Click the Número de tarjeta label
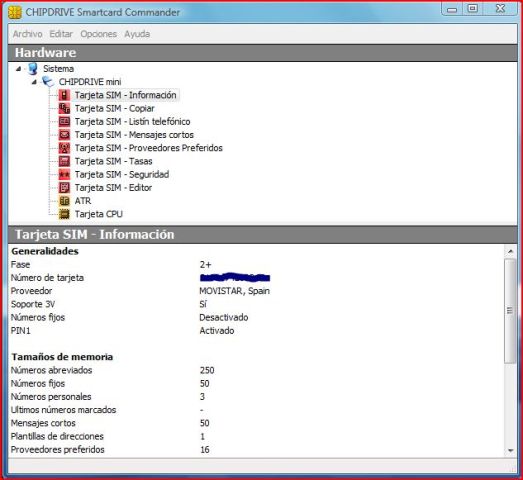 (47, 278)
